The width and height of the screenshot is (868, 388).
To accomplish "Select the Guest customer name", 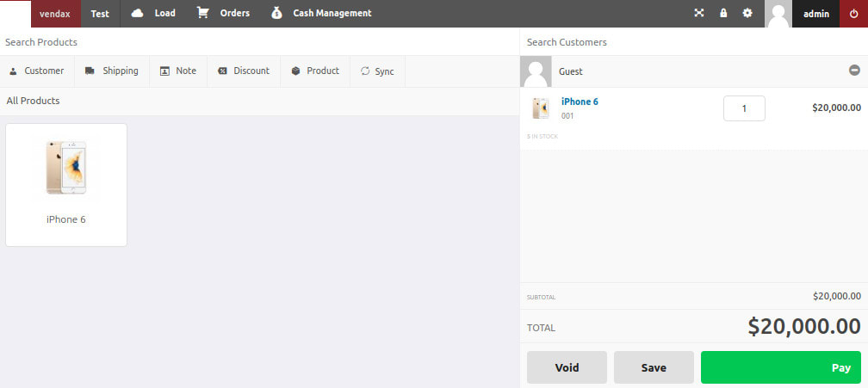I will 571,72.
